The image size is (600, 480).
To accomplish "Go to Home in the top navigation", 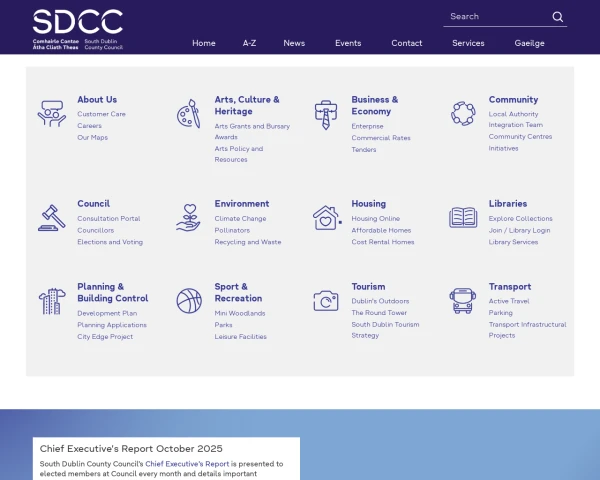I will click(204, 43).
